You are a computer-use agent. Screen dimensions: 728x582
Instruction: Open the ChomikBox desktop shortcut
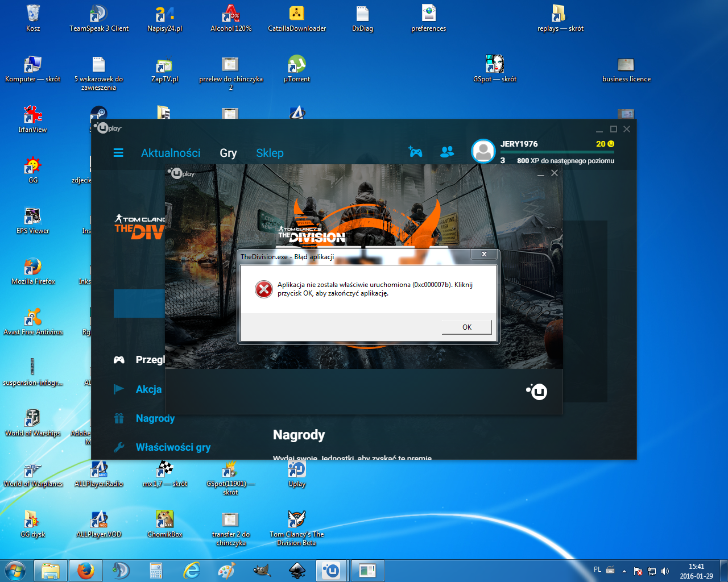coord(165,523)
